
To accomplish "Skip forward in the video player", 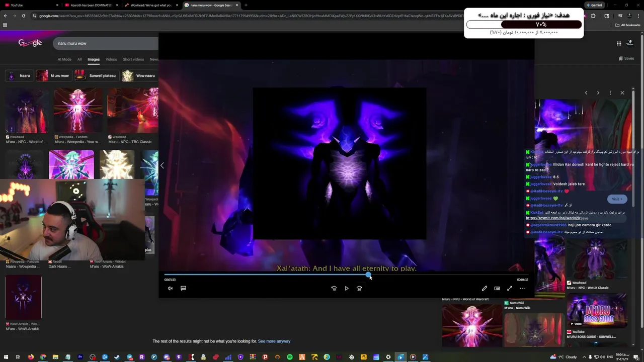I will click(x=359, y=288).
